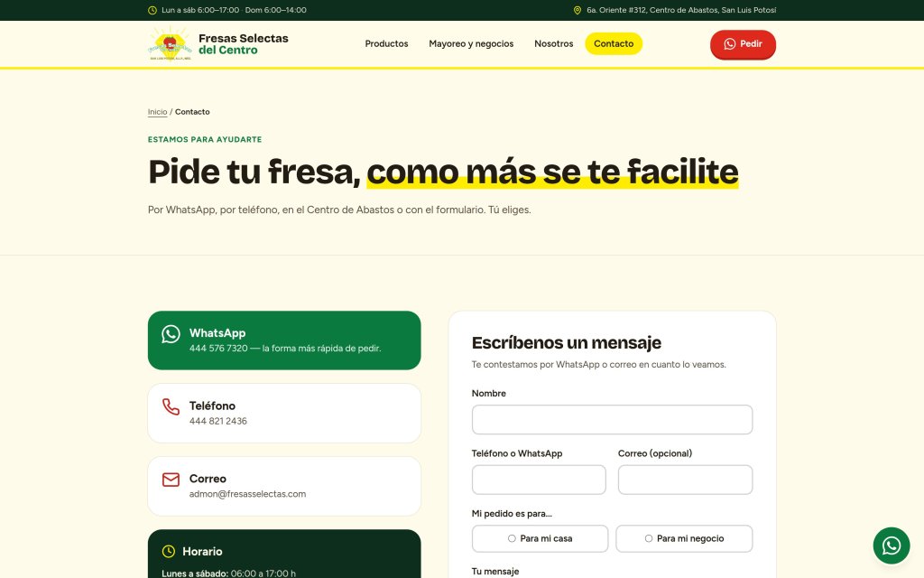Click the red Pedir button
The width and height of the screenshot is (924, 578).
743,44
